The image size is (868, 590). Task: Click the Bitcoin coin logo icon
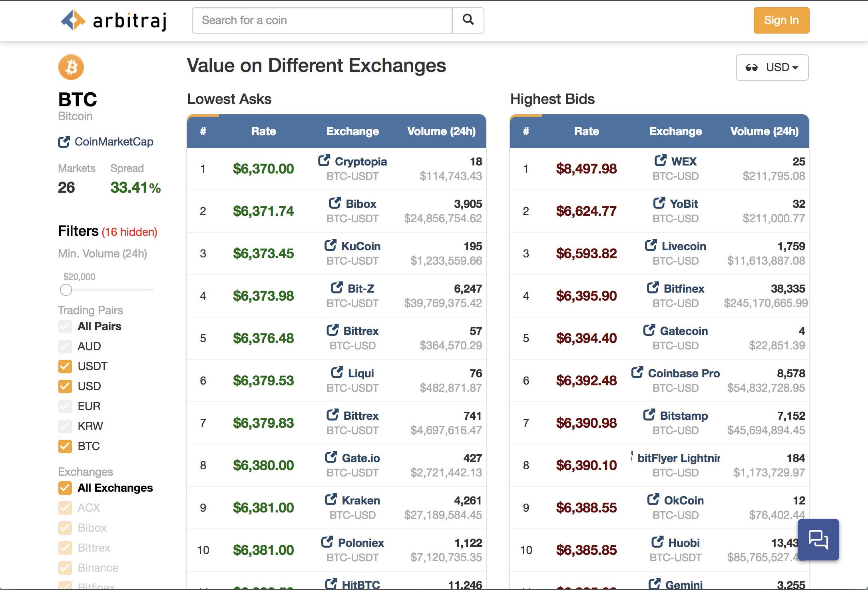click(x=71, y=67)
